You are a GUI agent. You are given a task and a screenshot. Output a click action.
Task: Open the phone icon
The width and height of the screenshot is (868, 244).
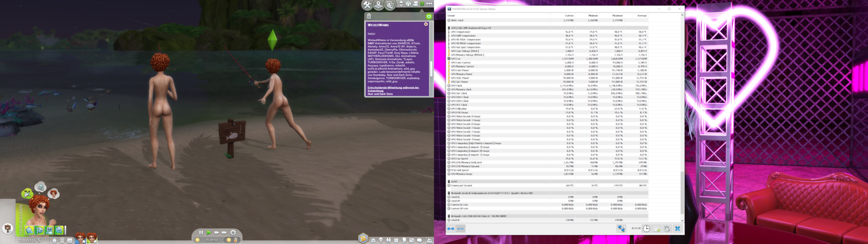pos(62,240)
